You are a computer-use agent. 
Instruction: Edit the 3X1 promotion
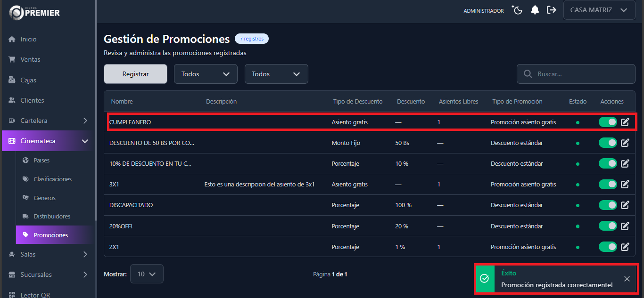(625, 185)
